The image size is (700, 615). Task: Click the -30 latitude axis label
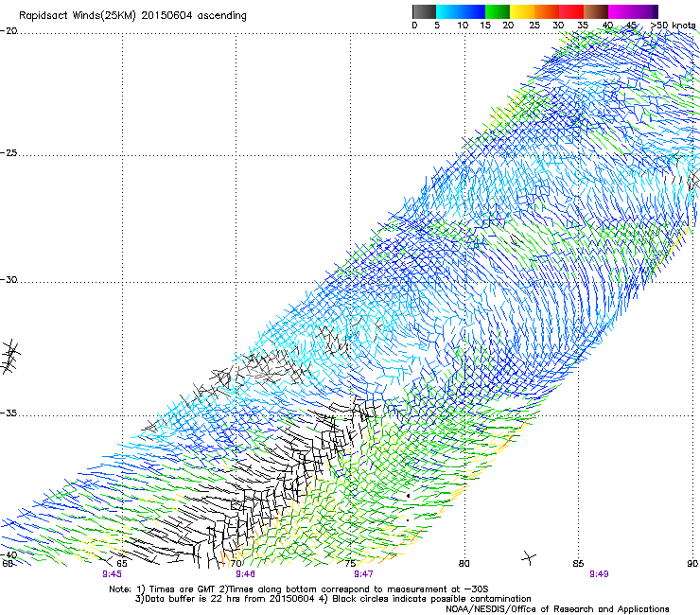[x=9, y=279]
